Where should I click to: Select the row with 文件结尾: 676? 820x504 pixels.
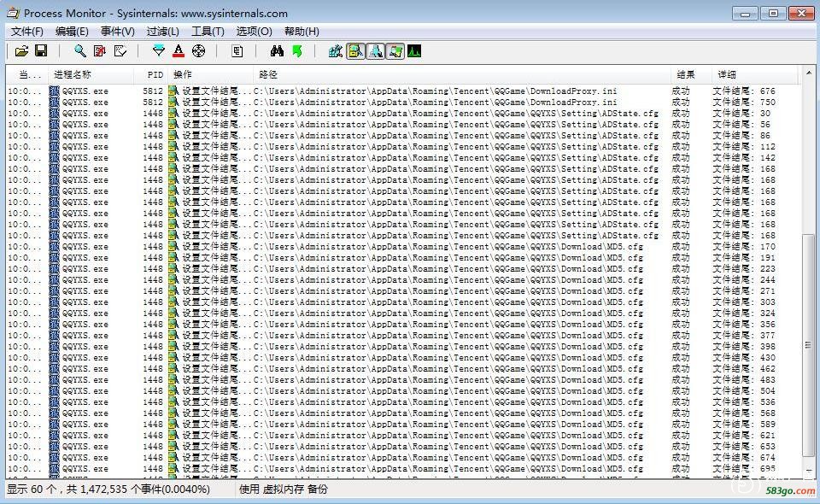coord(402,91)
